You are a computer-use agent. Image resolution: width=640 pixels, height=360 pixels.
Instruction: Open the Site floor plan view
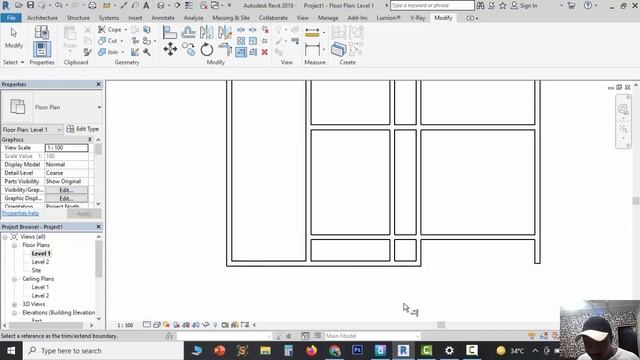tap(36, 270)
